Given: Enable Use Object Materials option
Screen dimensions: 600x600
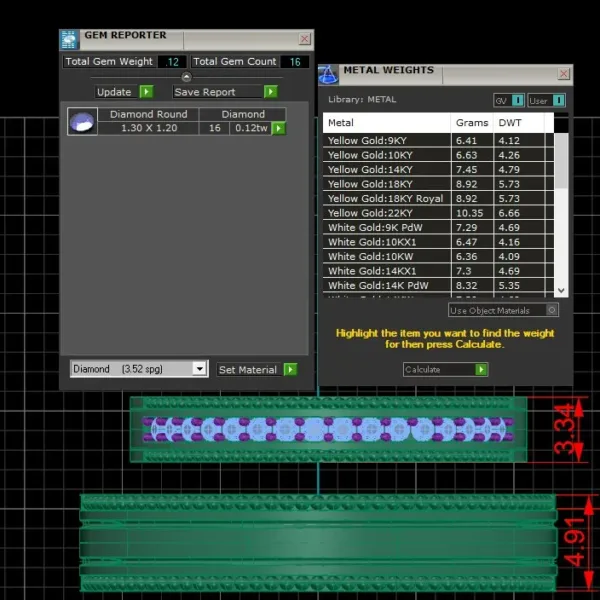Looking at the screenshot, I should 551,310.
